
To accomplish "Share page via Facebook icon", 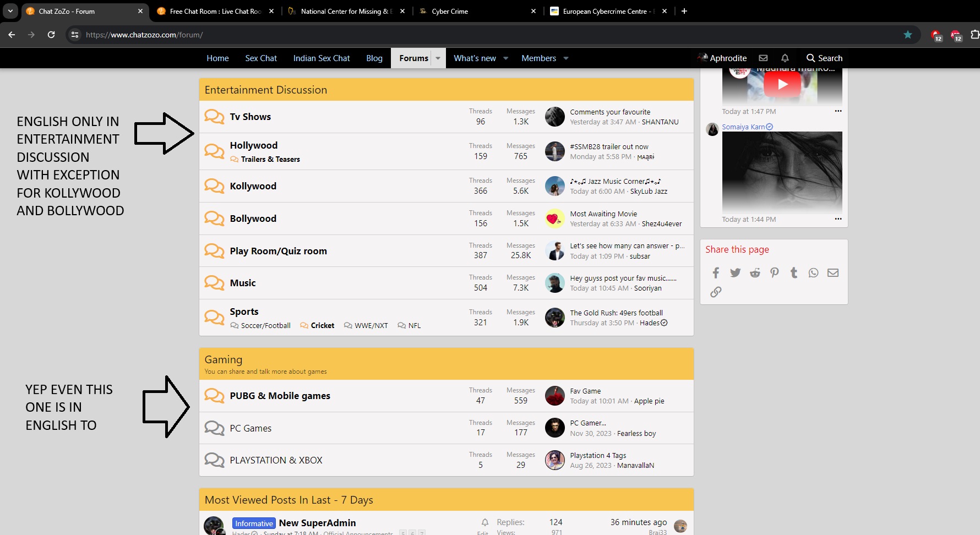I will click(x=716, y=273).
